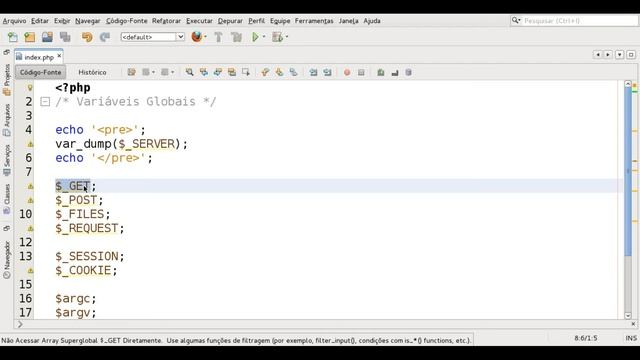This screenshot has height=360, width=640.
Task: Click the Debug Project icon
Action: click(278, 37)
